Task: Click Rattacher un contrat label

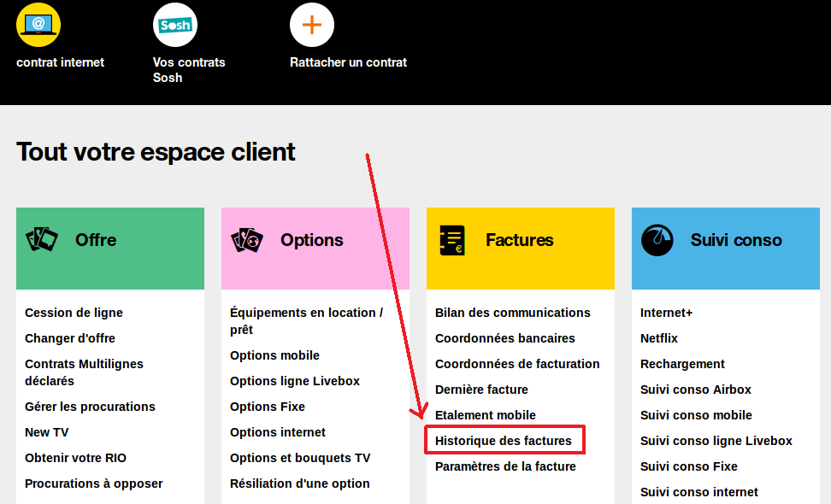Action: [x=348, y=62]
